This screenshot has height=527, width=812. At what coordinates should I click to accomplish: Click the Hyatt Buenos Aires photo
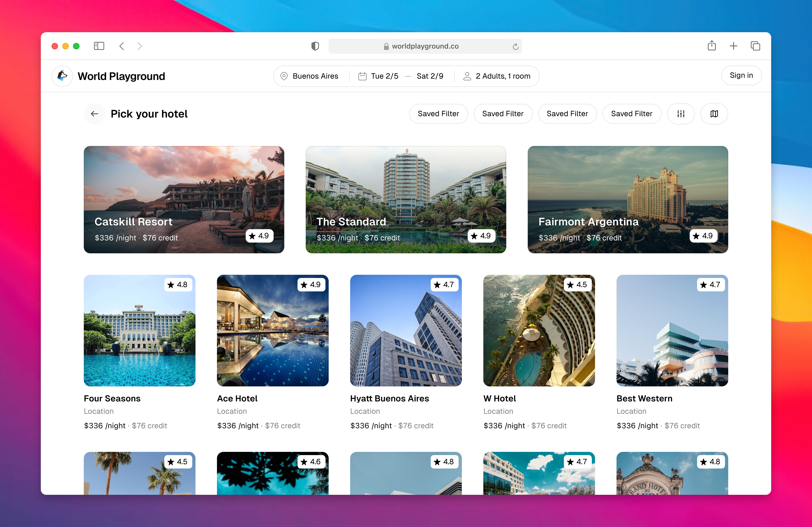[406, 330]
